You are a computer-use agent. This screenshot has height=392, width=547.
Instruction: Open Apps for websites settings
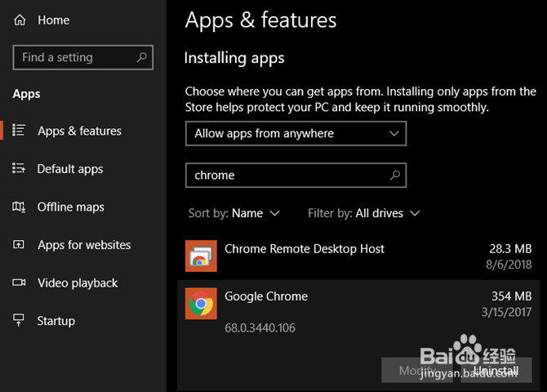[x=84, y=245]
